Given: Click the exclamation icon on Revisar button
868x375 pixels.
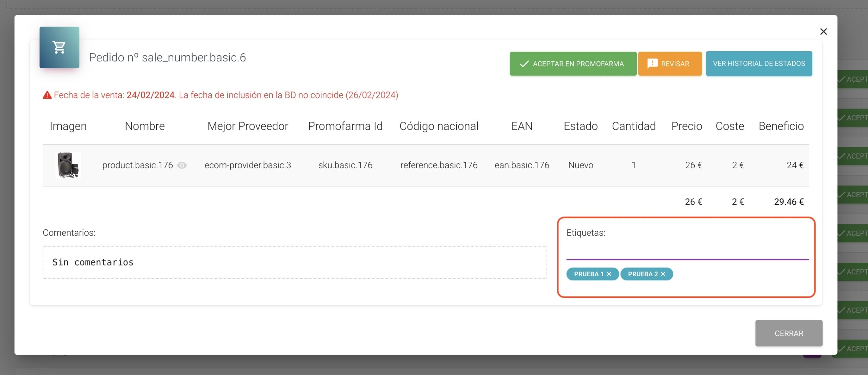Looking at the screenshot, I should pos(652,63).
